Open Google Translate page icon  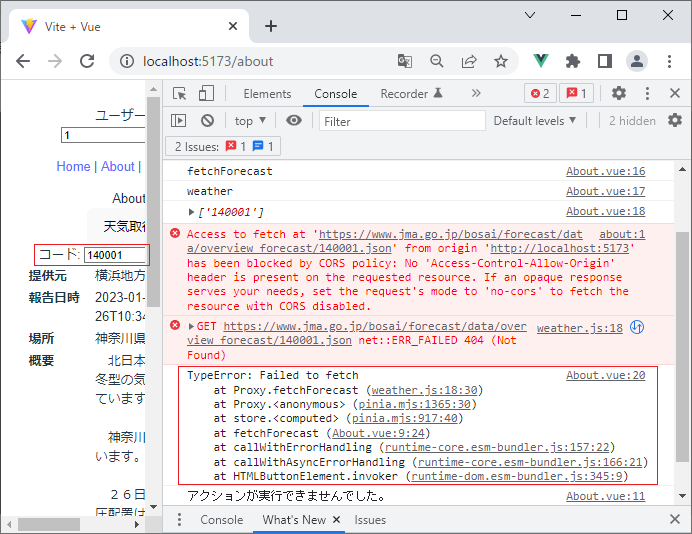pyautogui.click(x=405, y=61)
